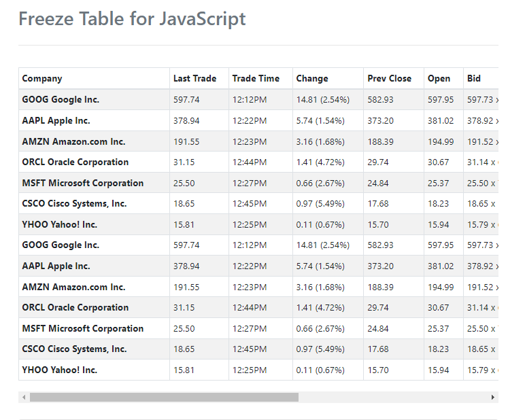Click 12:25PM in the last YHOO row
The image size is (525, 420).
(250, 370)
